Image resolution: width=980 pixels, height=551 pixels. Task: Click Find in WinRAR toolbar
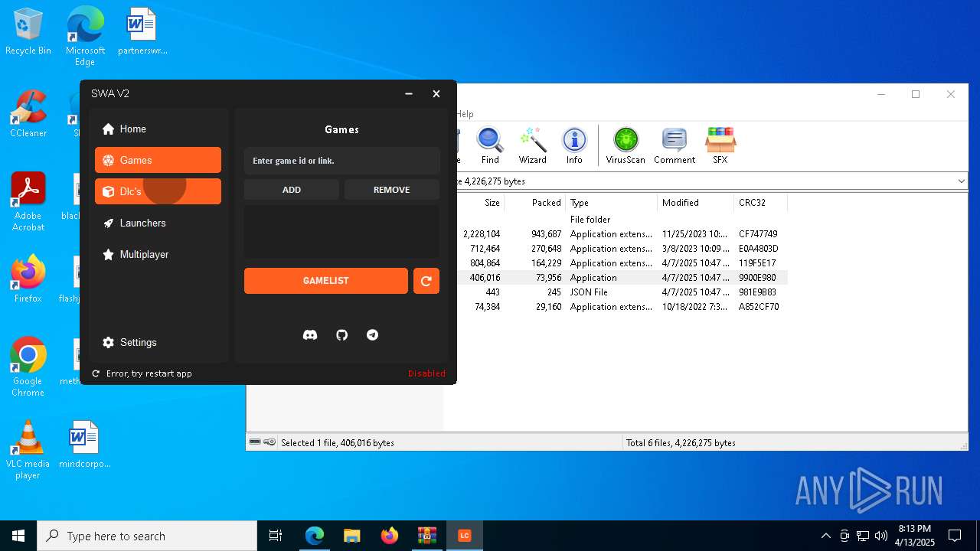coord(490,146)
